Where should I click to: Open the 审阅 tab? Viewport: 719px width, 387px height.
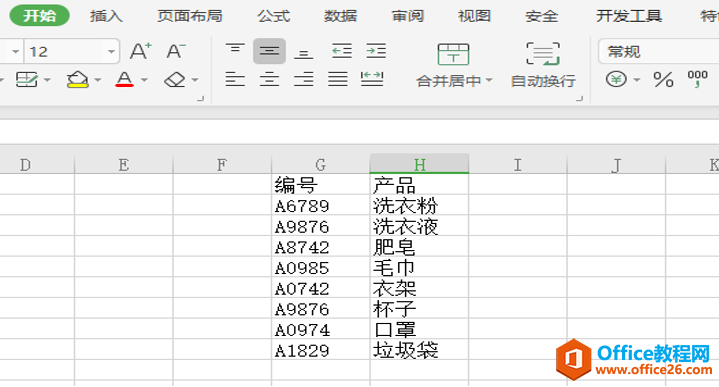pyautogui.click(x=408, y=16)
